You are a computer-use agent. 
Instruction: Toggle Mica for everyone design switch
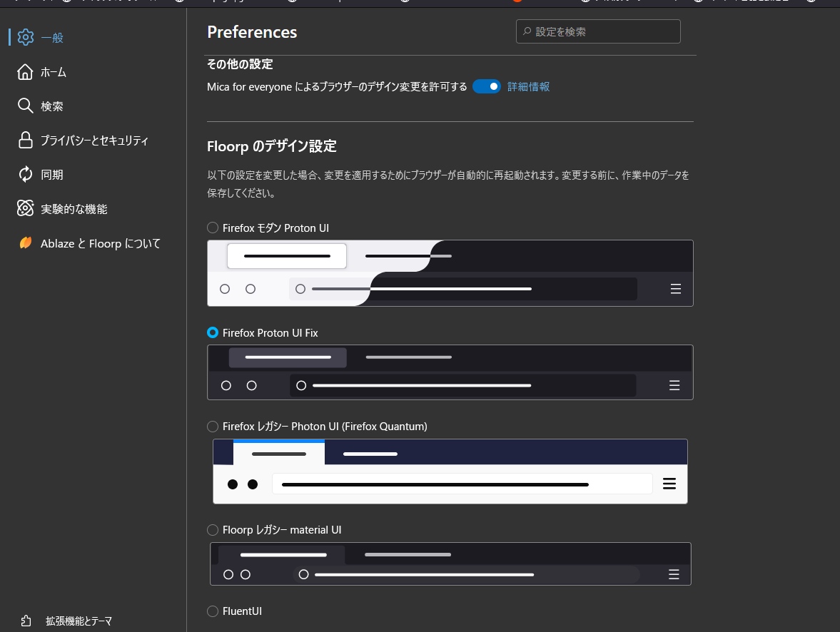pos(487,86)
